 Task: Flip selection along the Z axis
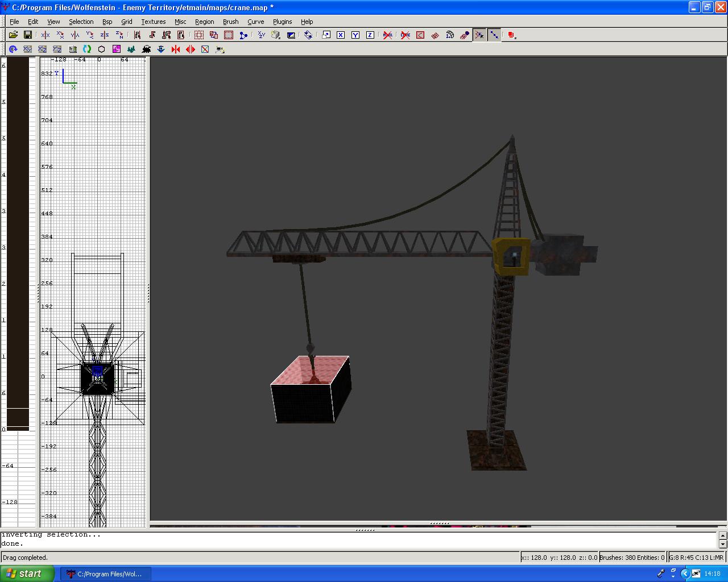tap(105, 35)
